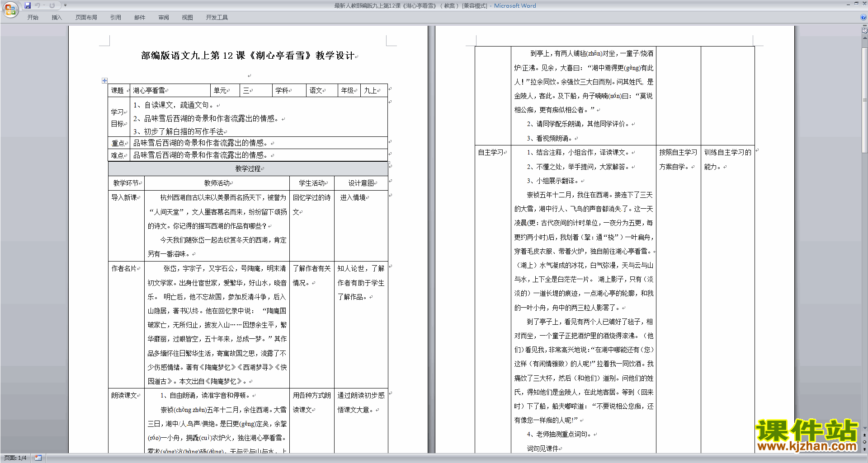Click the document title heading text
868x463 pixels.
pos(248,56)
